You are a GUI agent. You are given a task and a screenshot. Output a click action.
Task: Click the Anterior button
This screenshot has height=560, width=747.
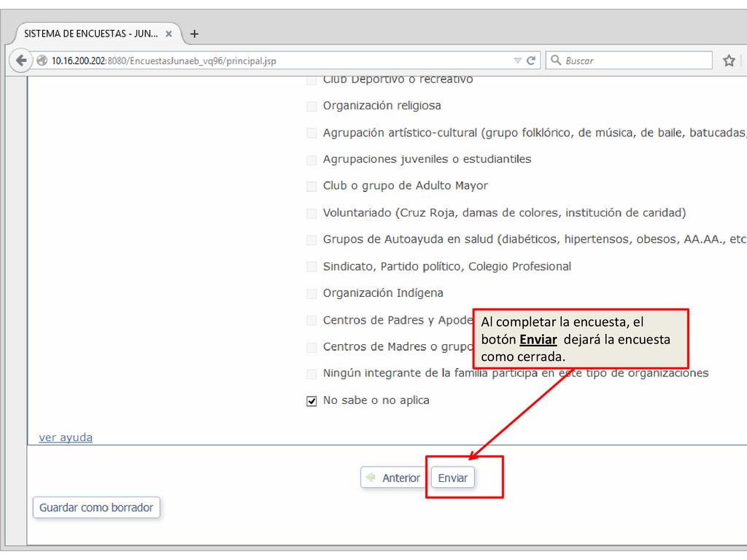coord(392,478)
